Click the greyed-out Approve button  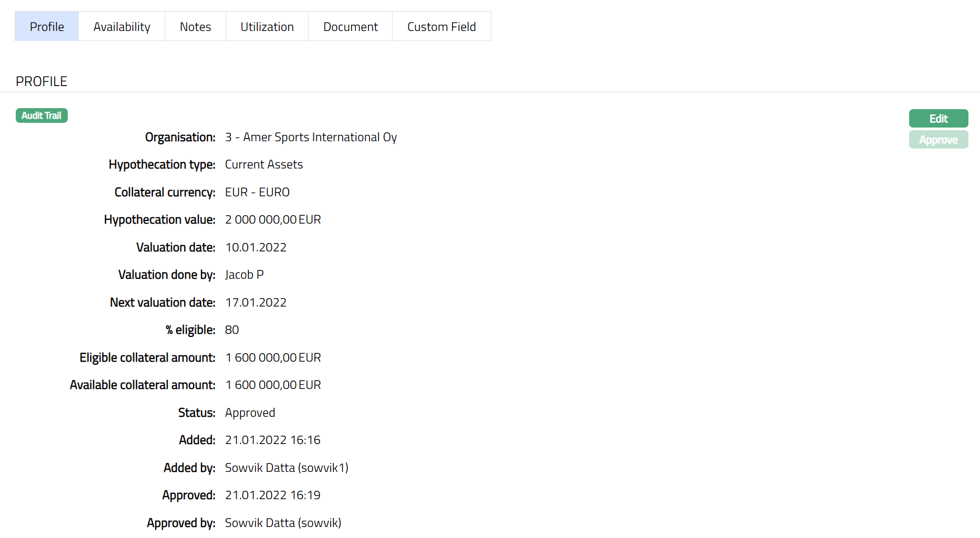point(938,140)
